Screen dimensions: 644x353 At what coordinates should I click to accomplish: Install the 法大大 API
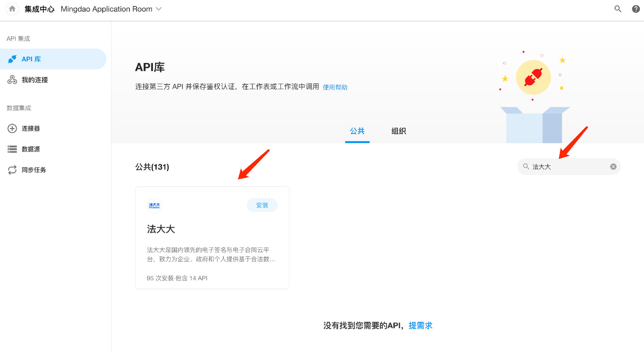[262, 205]
